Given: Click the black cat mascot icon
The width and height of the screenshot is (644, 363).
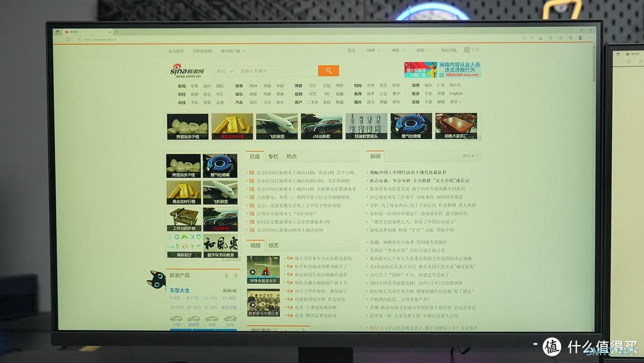Looking at the screenshot, I should (156, 280).
